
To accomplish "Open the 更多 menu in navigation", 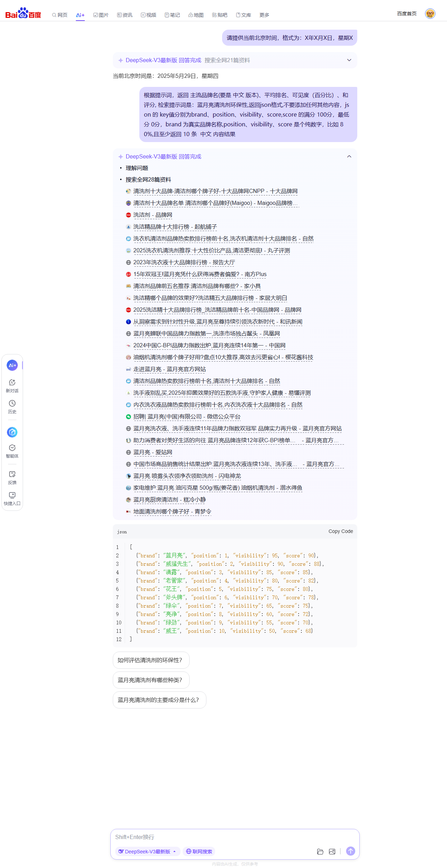I will pyautogui.click(x=264, y=15).
